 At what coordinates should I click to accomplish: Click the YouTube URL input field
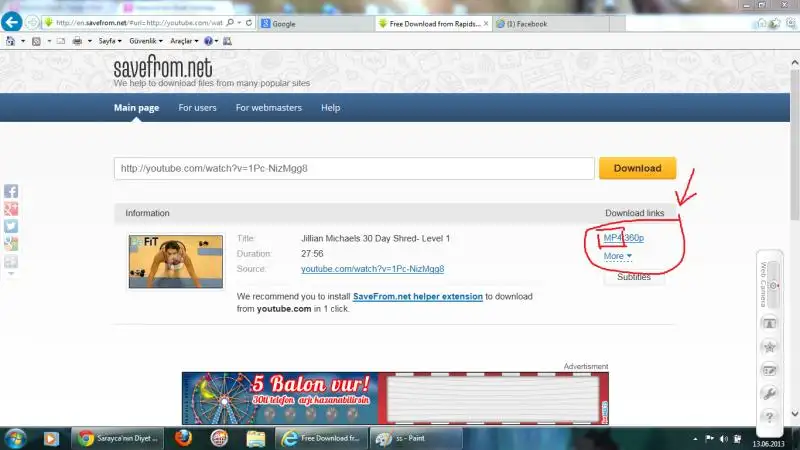point(353,168)
